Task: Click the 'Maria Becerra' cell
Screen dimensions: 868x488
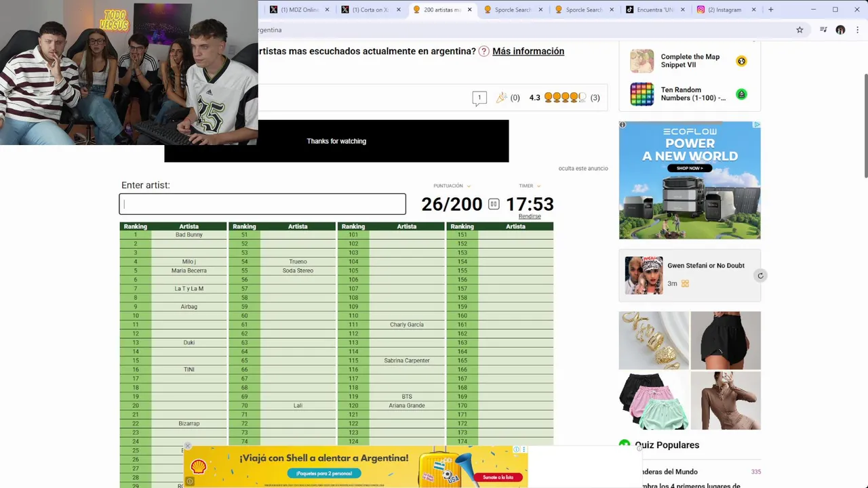Action: coord(189,270)
